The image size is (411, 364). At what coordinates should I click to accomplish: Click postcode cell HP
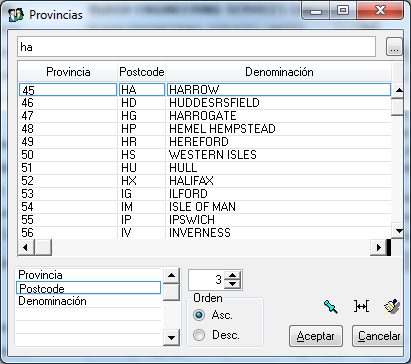coord(142,129)
